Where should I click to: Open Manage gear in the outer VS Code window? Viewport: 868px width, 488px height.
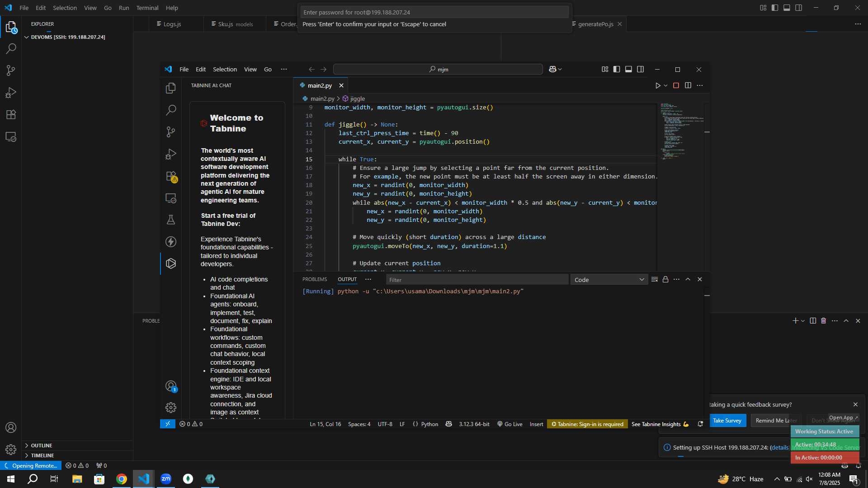tap(11, 450)
